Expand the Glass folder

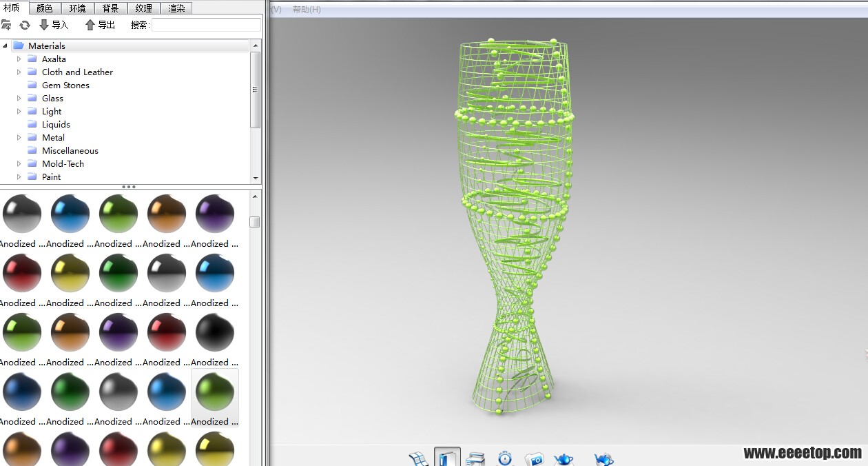click(x=19, y=98)
